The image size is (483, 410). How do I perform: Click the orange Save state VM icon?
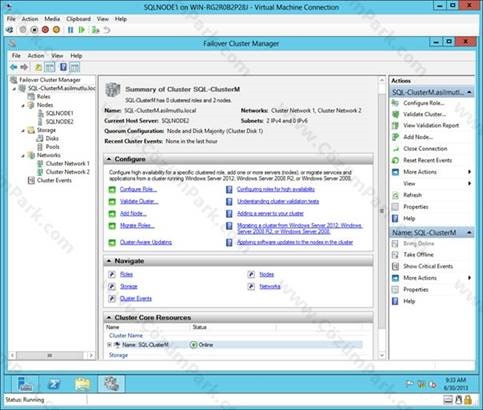(56, 30)
